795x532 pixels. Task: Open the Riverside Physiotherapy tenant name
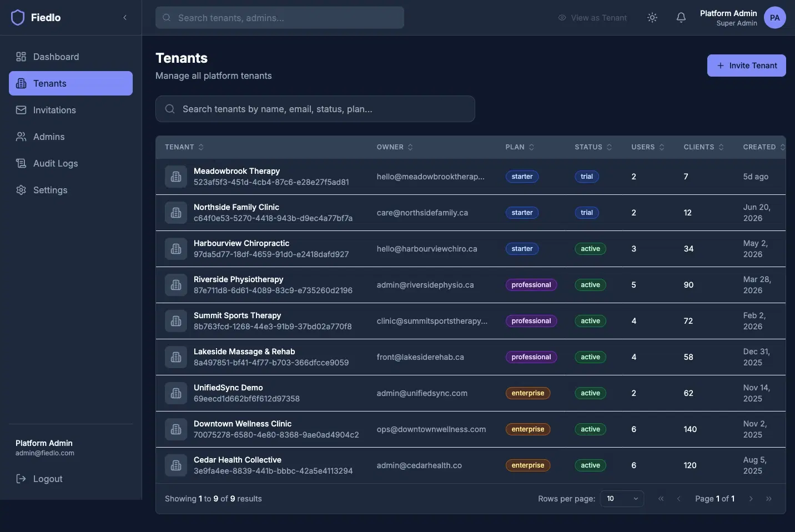[x=238, y=279]
